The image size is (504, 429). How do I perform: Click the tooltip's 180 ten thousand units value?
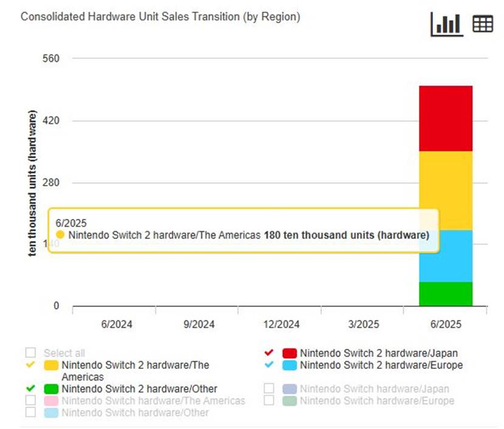347,235
